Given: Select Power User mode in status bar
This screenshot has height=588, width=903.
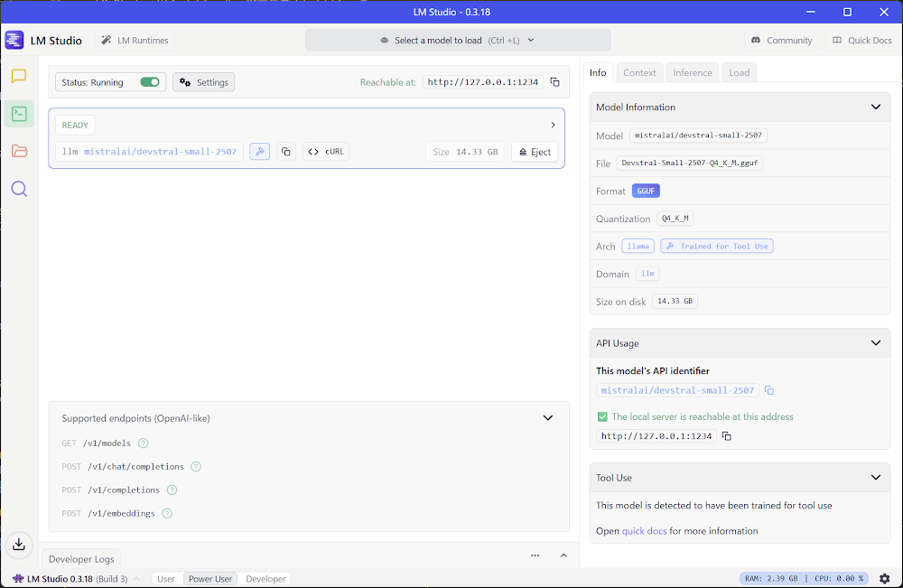Looking at the screenshot, I should pos(210,579).
